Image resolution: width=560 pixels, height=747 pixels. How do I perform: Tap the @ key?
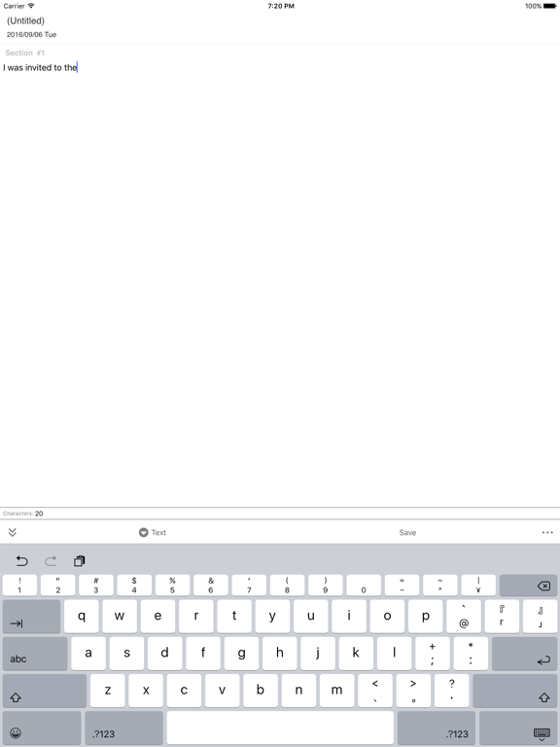click(464, 617)
